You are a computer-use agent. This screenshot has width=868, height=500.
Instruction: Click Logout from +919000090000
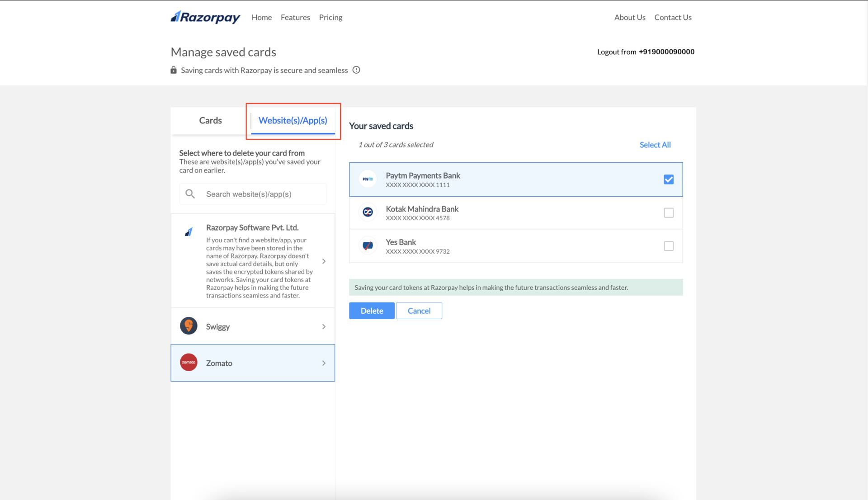646,52
